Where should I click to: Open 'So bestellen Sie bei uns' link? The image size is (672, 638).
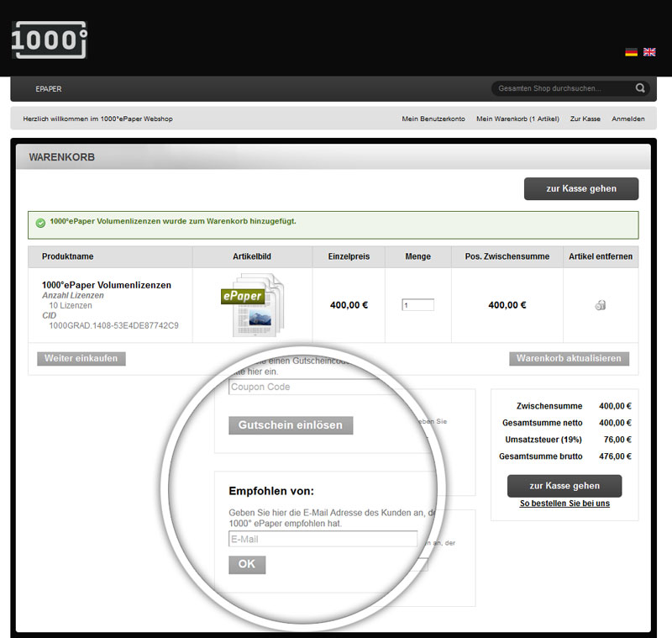(x=564, y=504)
